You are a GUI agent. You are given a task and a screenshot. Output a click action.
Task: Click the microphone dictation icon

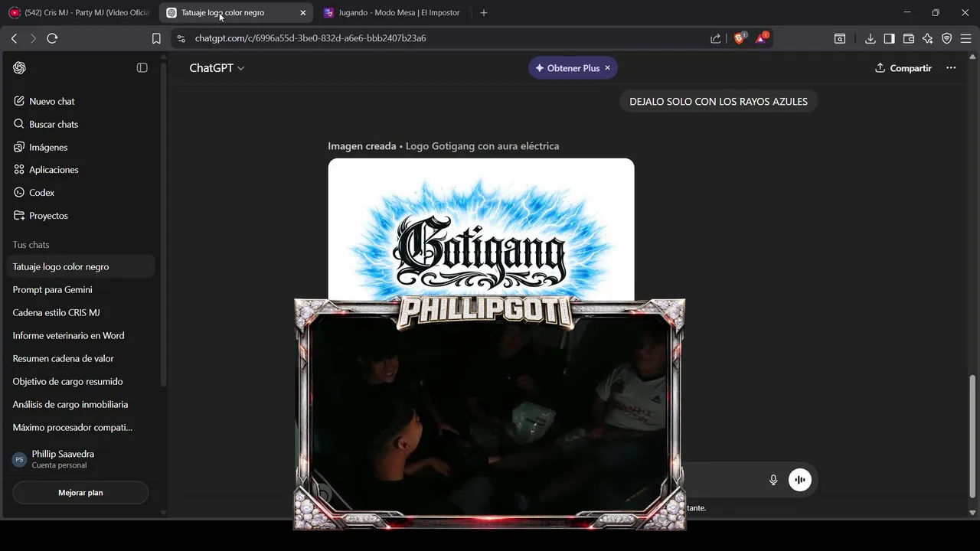click(773, 480)
